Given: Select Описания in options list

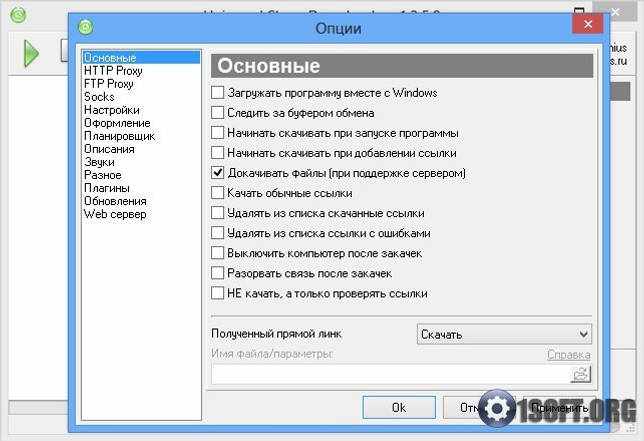Looking at the screenshot, I should 109,149.
